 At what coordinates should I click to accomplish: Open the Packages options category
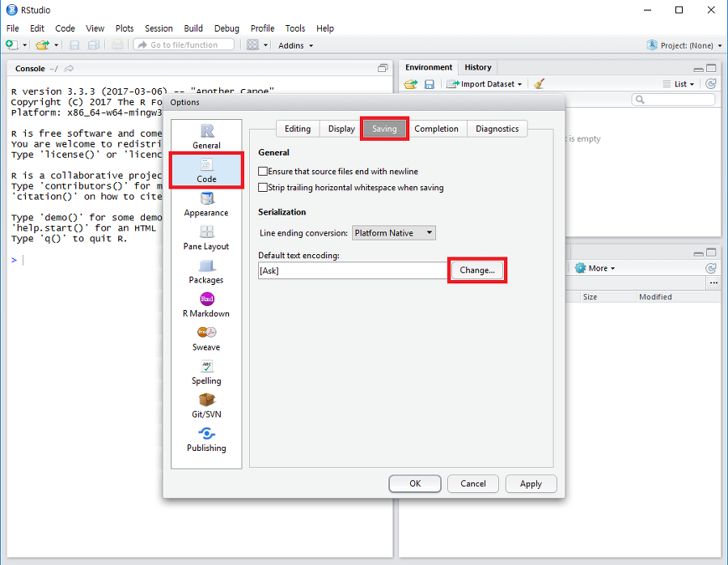click(206, 272)
